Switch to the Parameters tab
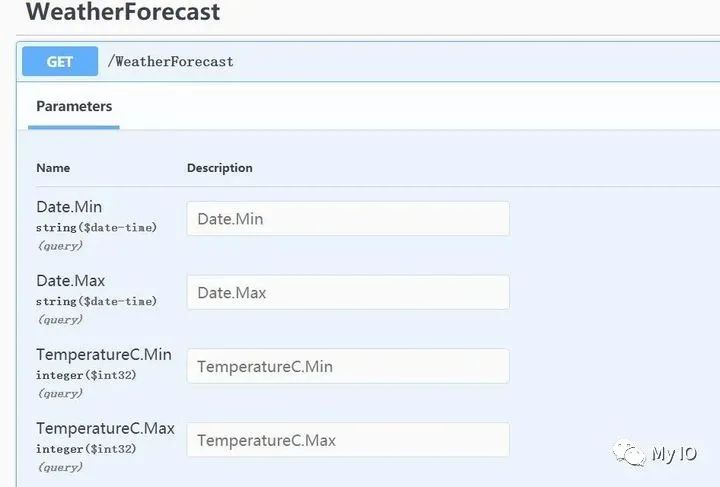720x487 pixels. coord(74,106)
